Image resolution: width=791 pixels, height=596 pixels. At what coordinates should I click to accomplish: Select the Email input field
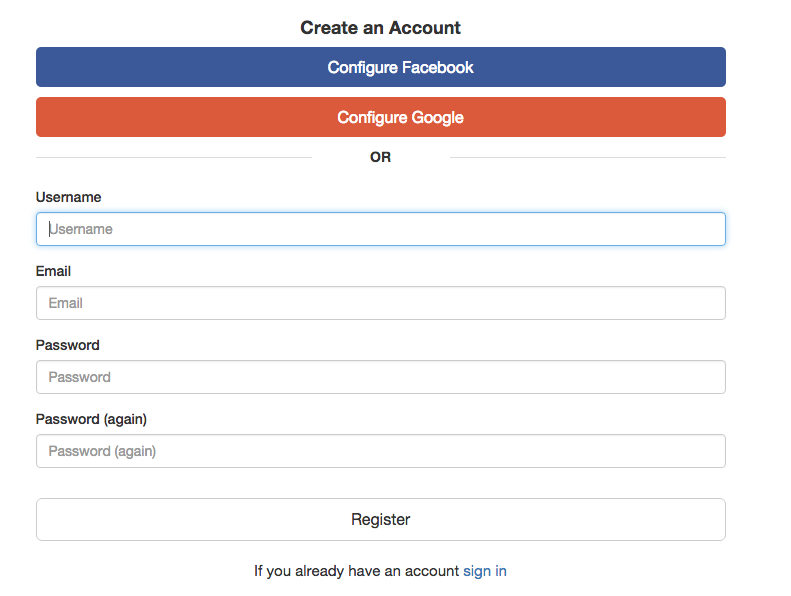[381, 303]
